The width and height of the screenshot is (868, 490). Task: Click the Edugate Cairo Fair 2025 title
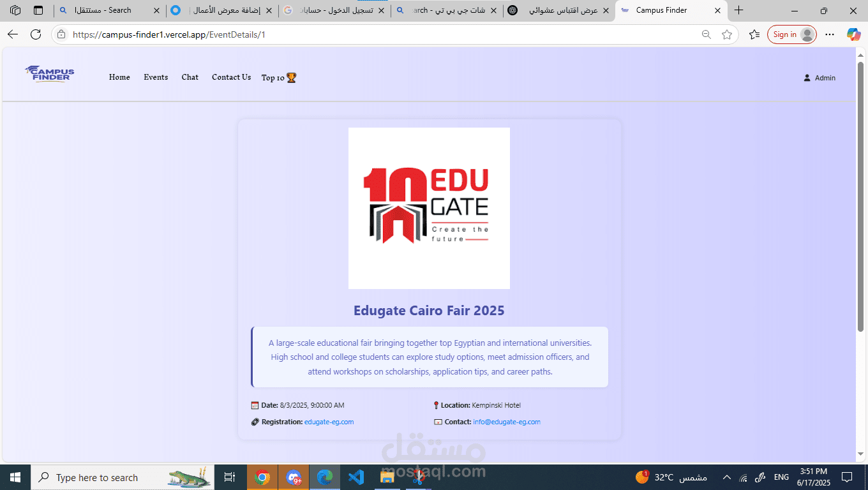(x=429, y=311)
